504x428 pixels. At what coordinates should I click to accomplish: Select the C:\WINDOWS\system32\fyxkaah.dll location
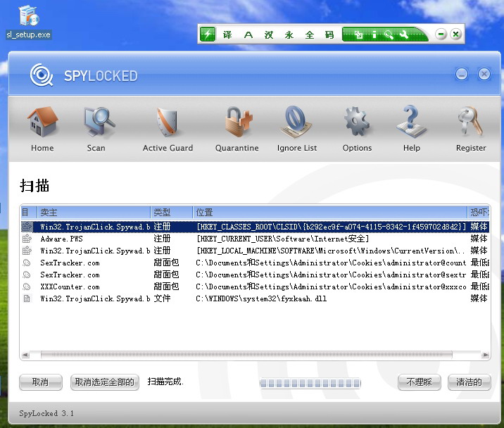point(261,298)
